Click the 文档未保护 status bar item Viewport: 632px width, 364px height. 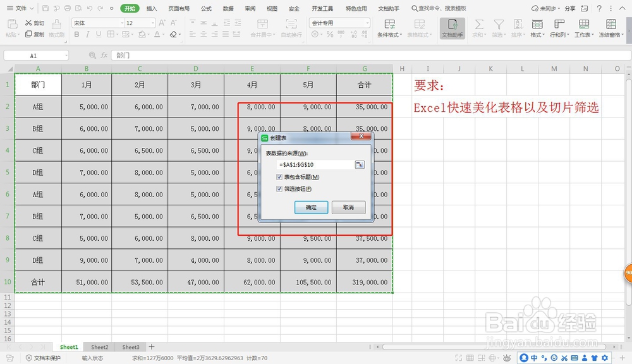(43, 358)
